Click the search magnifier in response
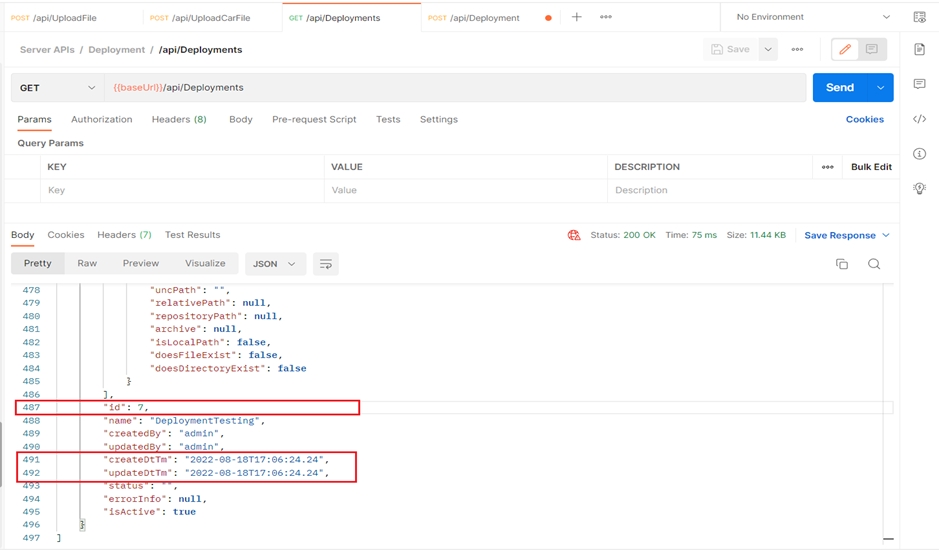939x550 pixels. 874,264
